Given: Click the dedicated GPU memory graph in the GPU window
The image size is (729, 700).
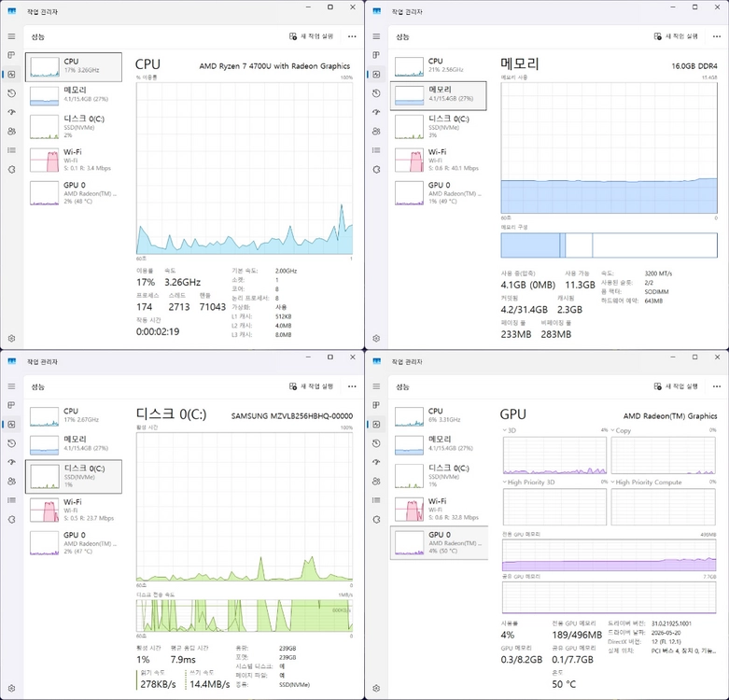Looking at the screenshot, I should click(x=609, y=555).
